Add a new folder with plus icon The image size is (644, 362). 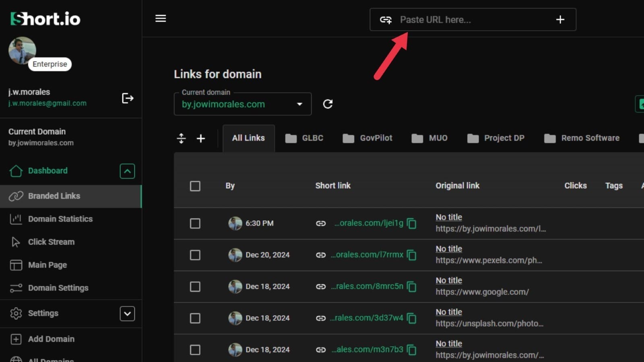(201, 138)
